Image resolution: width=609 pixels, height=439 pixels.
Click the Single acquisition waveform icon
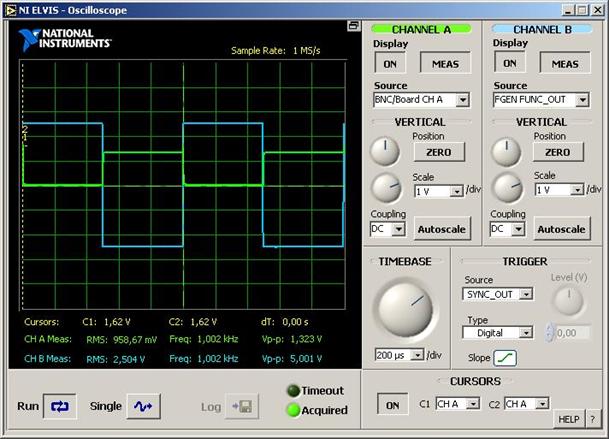pyautogui.click(x=143, y=406)
